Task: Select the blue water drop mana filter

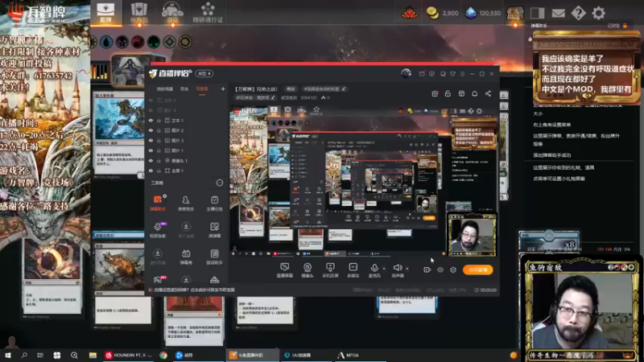Action: [x=106, y=42]
